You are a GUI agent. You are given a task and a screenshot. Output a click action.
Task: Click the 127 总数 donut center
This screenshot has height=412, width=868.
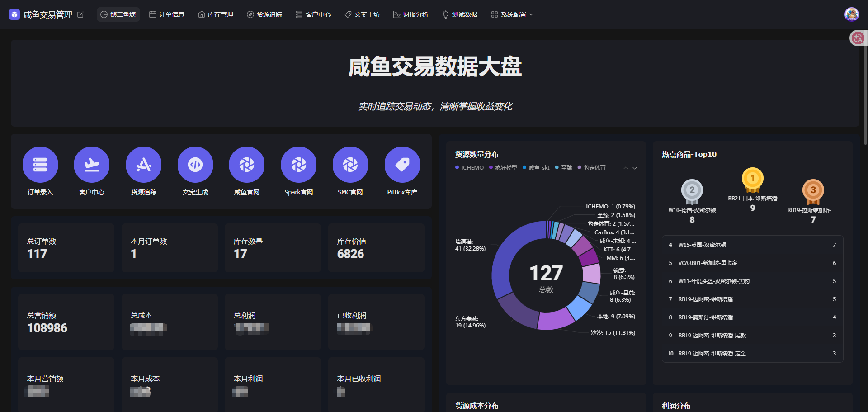546,278
